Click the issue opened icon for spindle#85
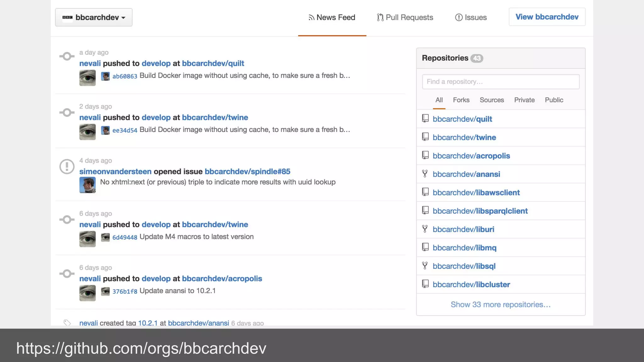Image resolution: width=644 pixels, height=362 pixels. point(67,167)
